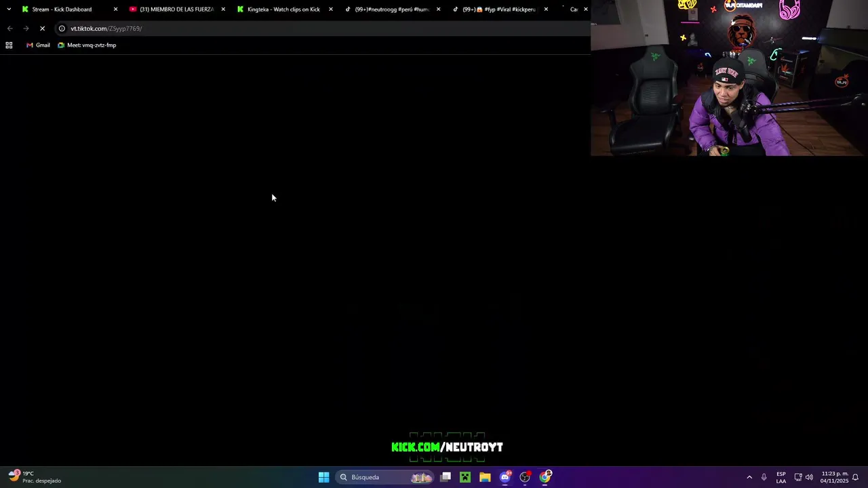Open the Meet: vmq-zvtz-fmp bookmark
The height and width of the screenshot is (488, 868).
point(87,45)
